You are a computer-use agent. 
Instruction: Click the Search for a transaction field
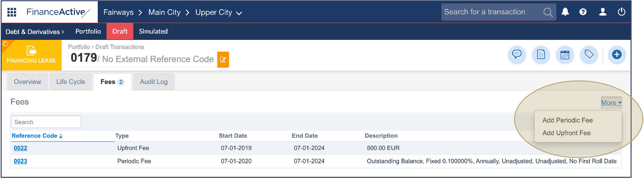pos(491,12)
